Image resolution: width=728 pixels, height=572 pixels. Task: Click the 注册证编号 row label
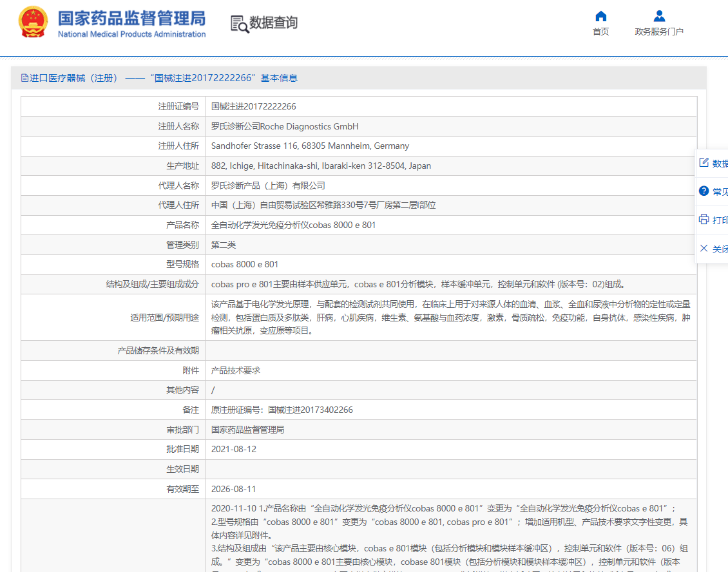point(178,106)
